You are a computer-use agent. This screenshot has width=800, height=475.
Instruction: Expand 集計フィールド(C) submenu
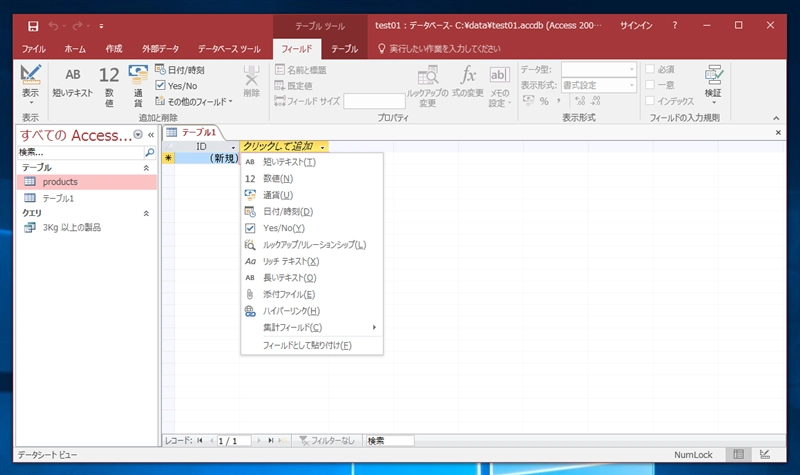312,328
